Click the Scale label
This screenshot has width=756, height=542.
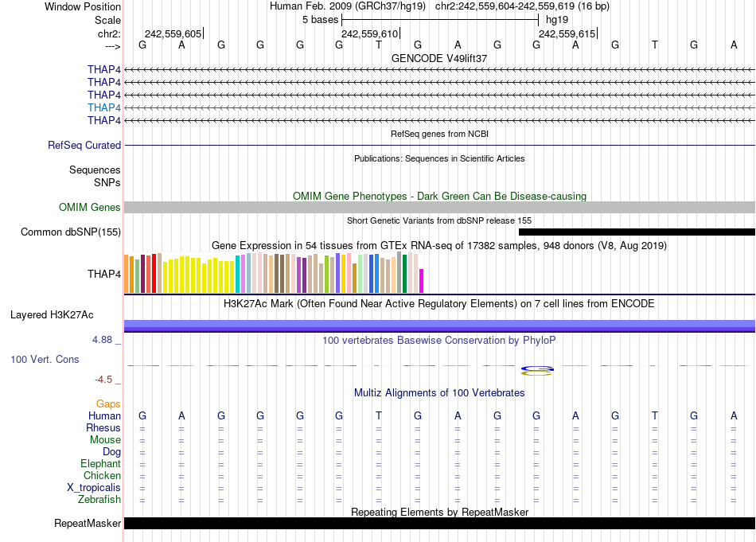tap(108, 20)
